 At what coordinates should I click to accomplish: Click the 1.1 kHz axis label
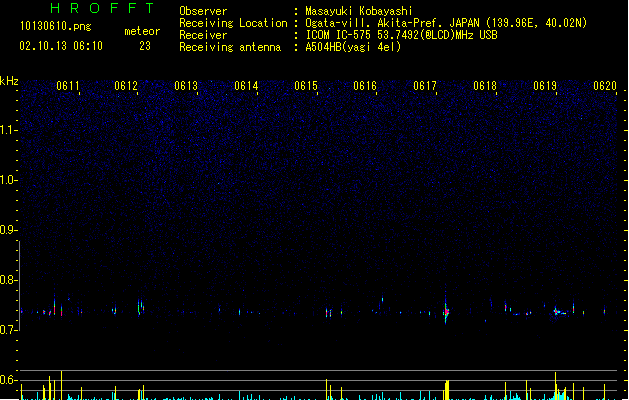coord(8,130)
